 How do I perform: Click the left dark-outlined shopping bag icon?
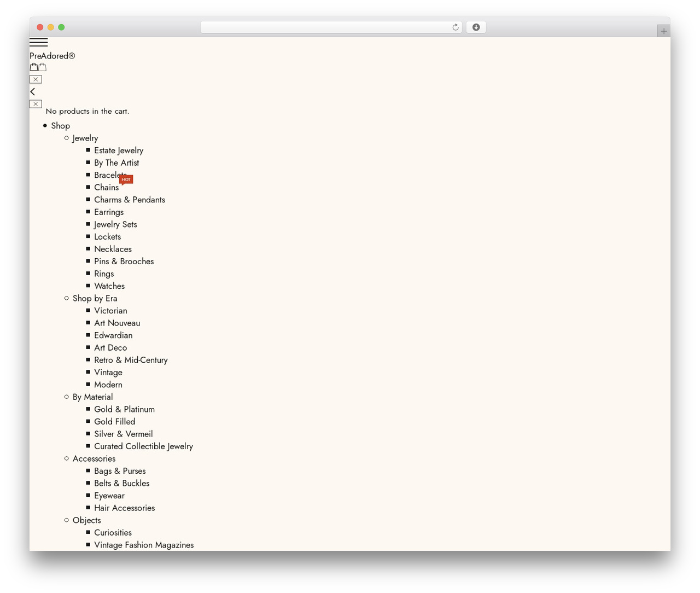[34, 67]
